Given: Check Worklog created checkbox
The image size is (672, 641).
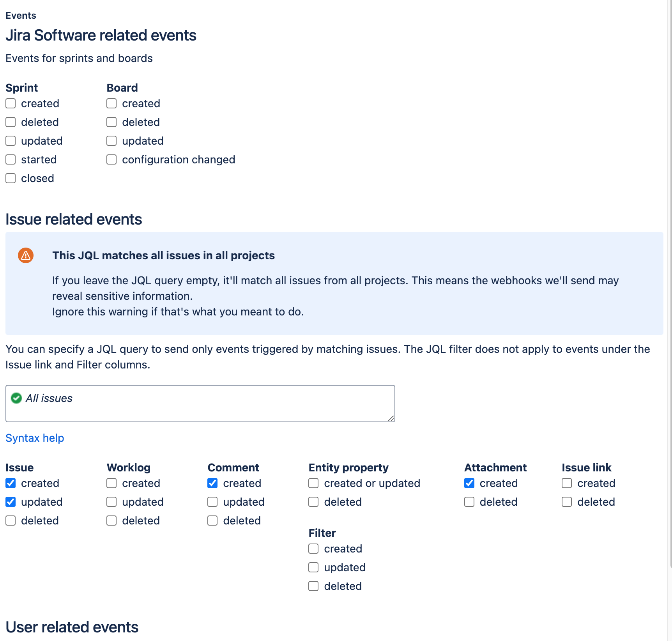Looking at the screenshot, I should point(111,483).
